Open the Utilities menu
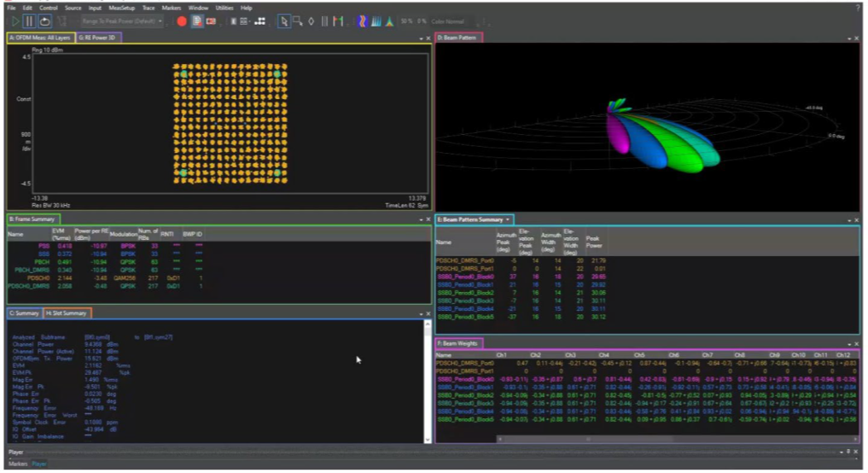868x473 pixels. (x=225, y=7)
